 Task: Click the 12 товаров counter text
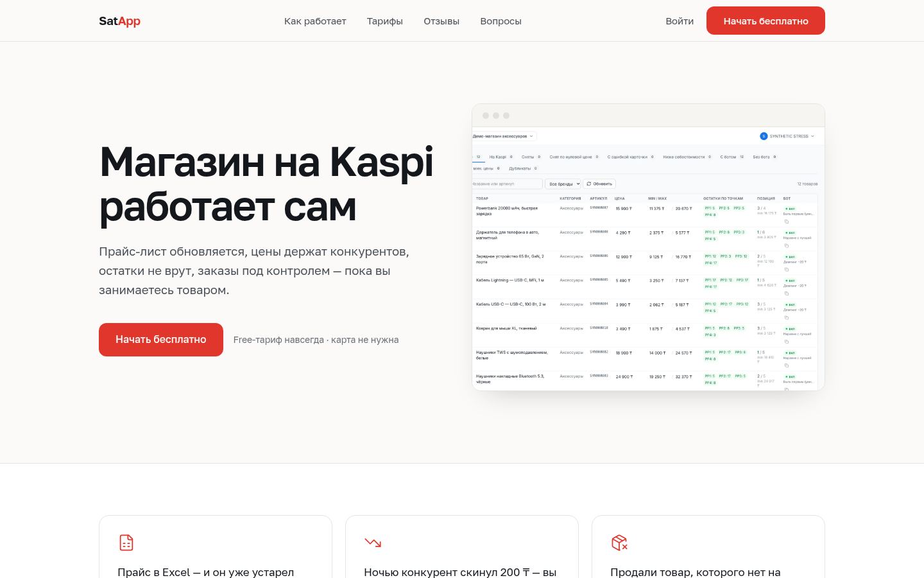coord(807,184)
